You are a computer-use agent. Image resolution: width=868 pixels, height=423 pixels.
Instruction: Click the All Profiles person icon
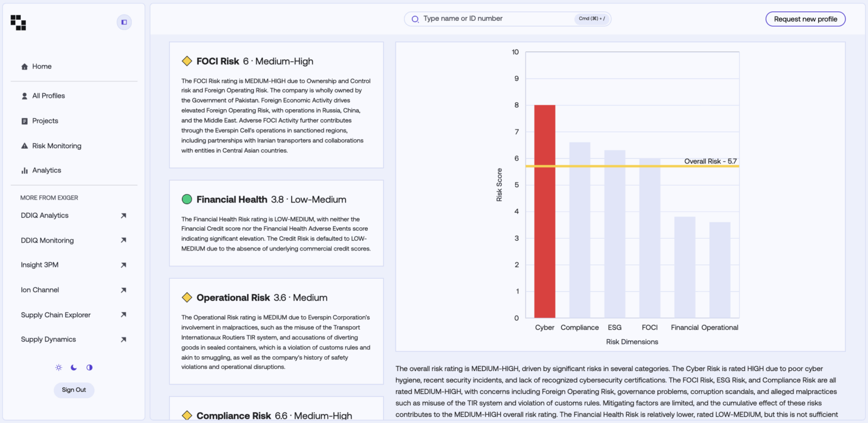24,96
